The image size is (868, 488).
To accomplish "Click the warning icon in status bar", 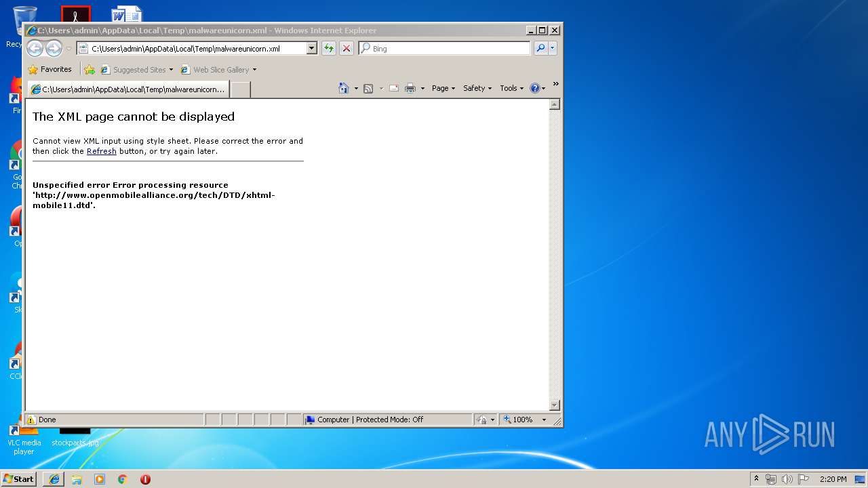I will [x=31, y=420].
